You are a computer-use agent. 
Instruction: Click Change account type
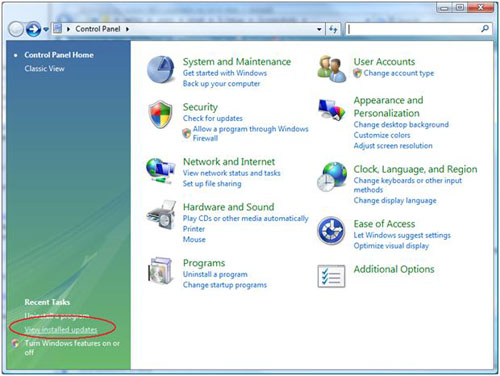(399, 73)
